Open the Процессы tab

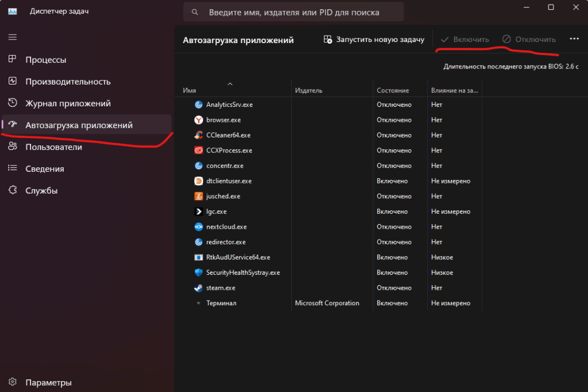coord(86,60)
